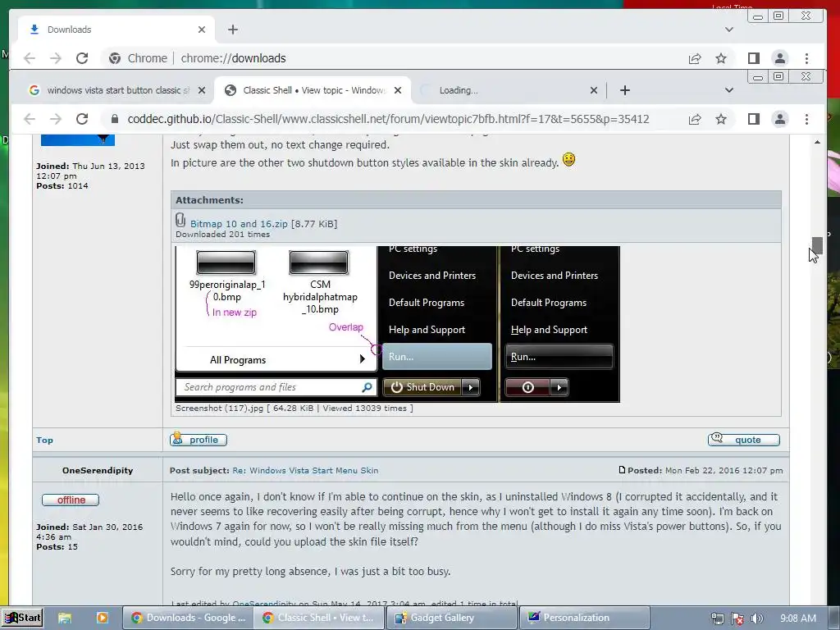The height and width of the screenshot is (630, 840).
Task: Select the Classic Shell View topic tab
Action: 313,90
